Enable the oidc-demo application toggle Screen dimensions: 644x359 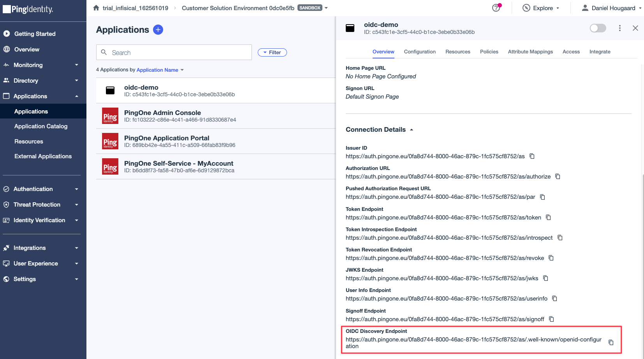[x=598, y=28]
